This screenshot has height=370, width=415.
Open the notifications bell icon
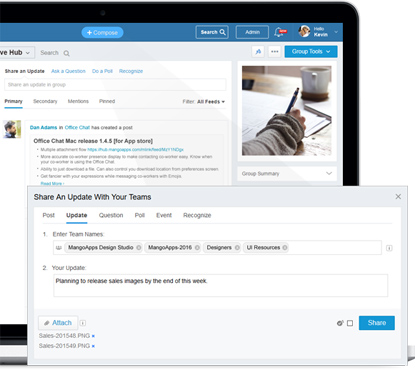pyautogui.click(x=280, y=32)
